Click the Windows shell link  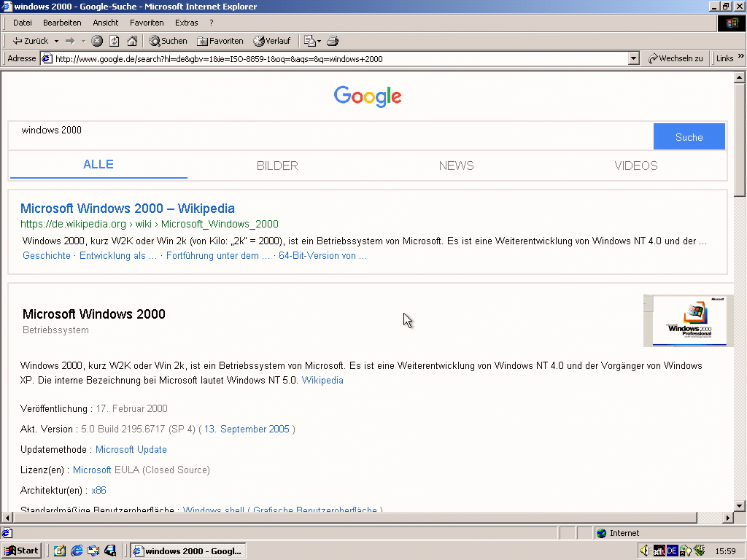click(x=214, y=509)
